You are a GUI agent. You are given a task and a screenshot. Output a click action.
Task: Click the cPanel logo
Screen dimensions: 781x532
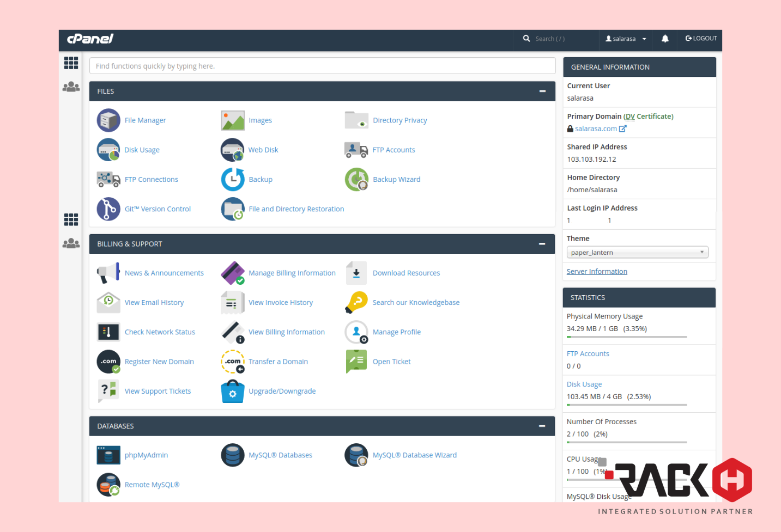pyautogui.click(x=90, y=39)
